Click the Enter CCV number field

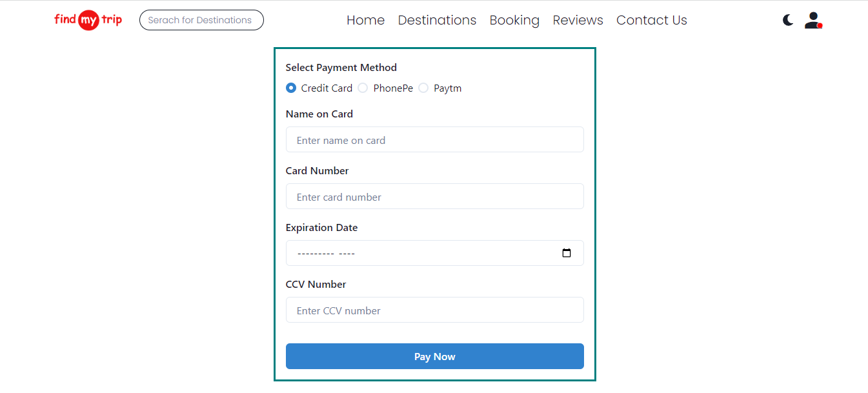pyautogui.click(x=434, y=310)
